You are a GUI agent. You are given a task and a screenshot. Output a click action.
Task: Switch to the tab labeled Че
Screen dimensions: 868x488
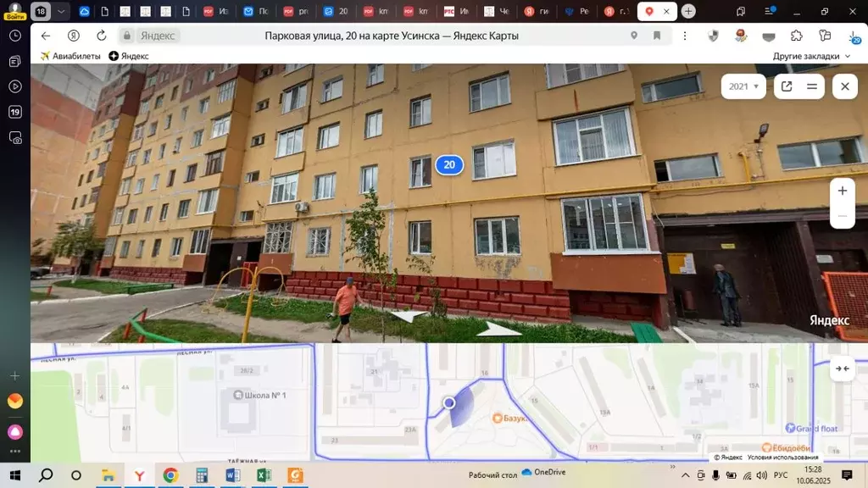tap(497, 11)
